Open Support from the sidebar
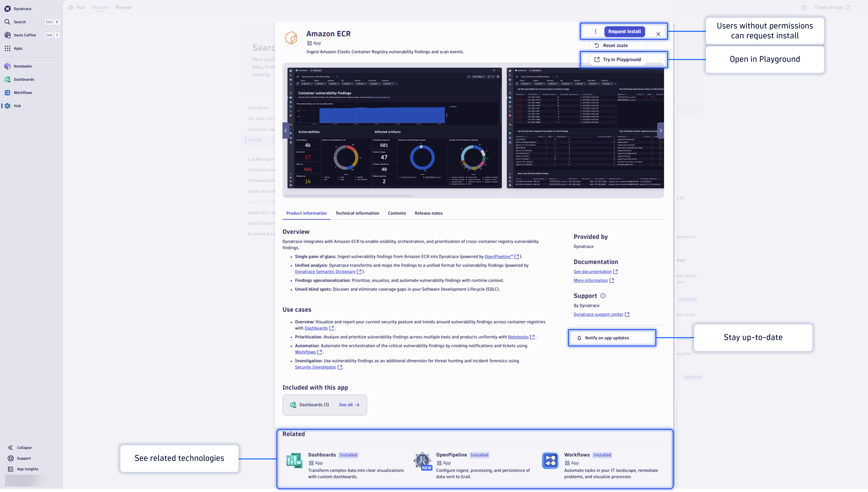This screenshot has width=868, height=492. point(23,458)
